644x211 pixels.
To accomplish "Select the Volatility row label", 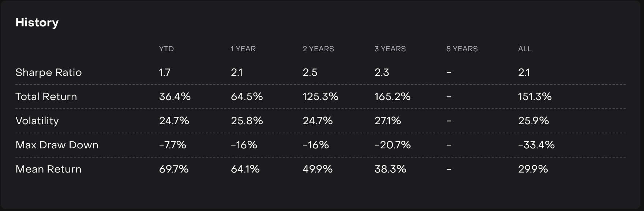I will click(x=37, y=121).
